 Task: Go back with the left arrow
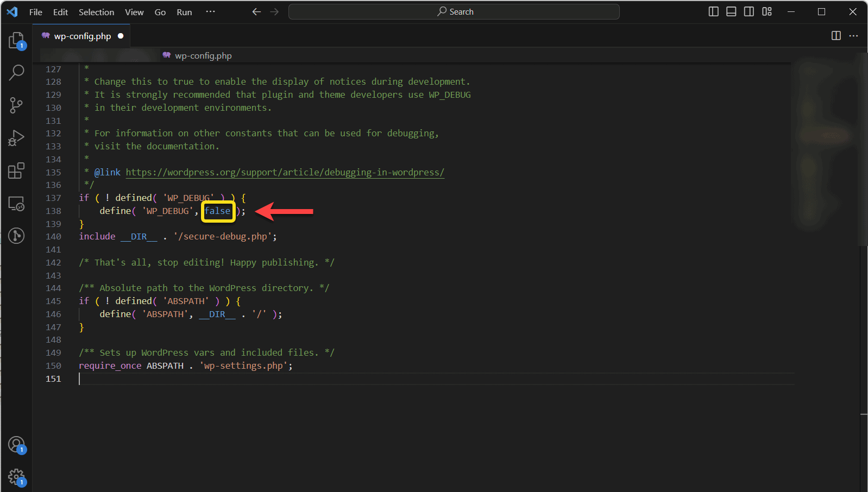(x=256, y=11)
